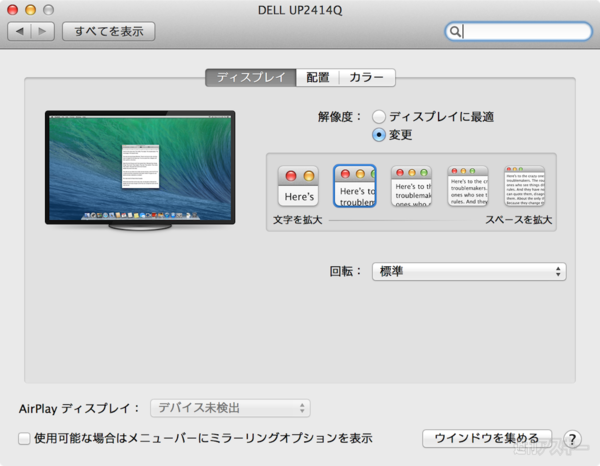600x466 pixels.
Task: Go forward with the right arrow button
Action: click(42, 31)
